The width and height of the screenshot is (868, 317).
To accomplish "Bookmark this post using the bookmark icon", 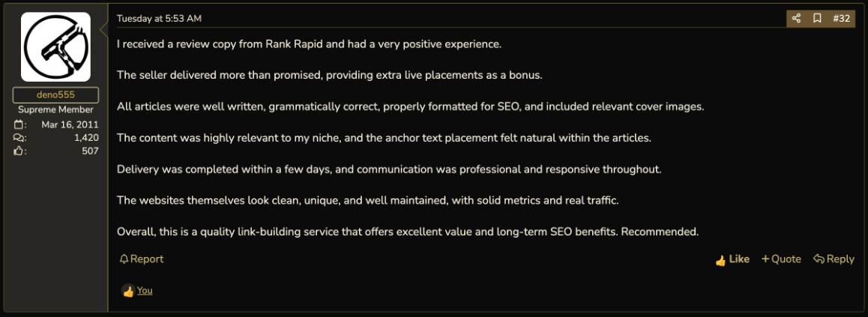I will pos(816,18).
